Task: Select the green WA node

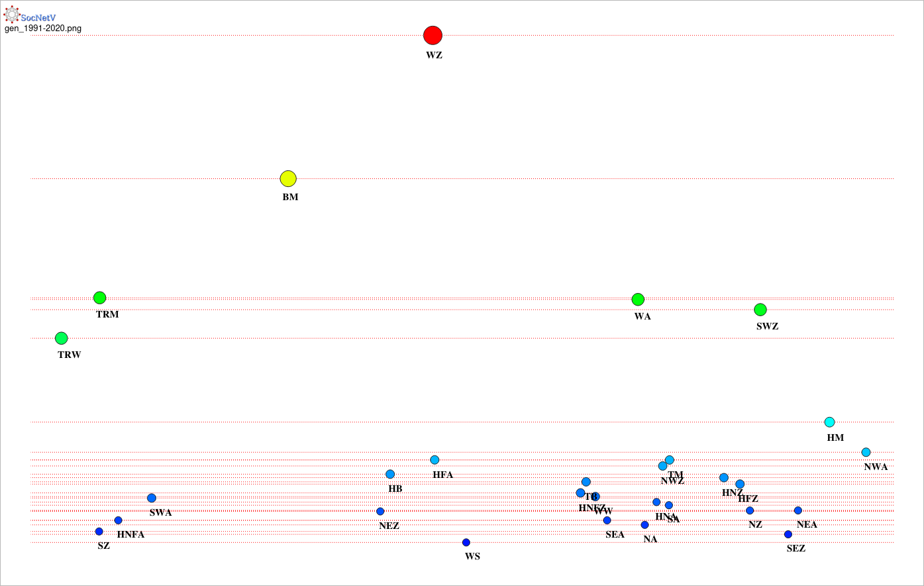Action: (x=638, y=300)
